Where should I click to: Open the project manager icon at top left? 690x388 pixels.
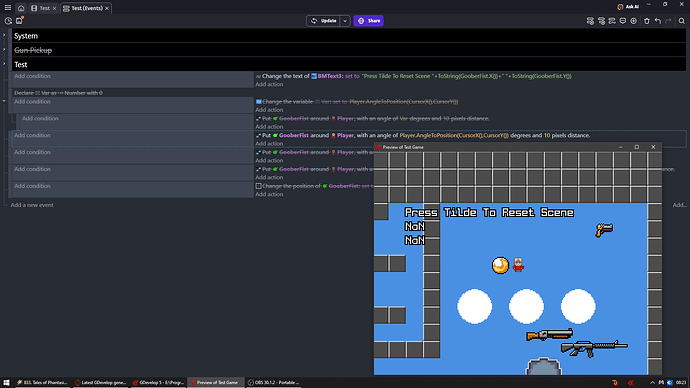(8, 21)
